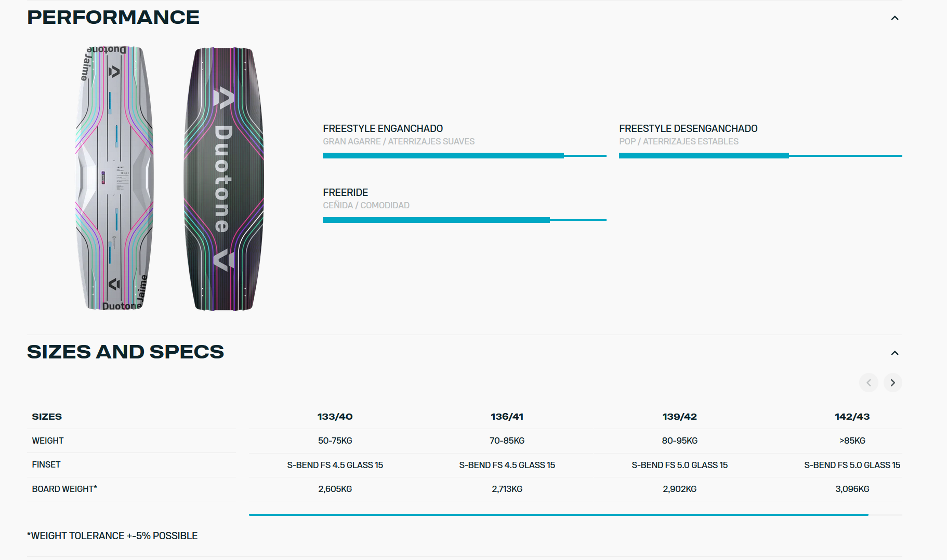Select the 142/43 size column header
This screenshot has height=560, width=947.
click(852, 417)
